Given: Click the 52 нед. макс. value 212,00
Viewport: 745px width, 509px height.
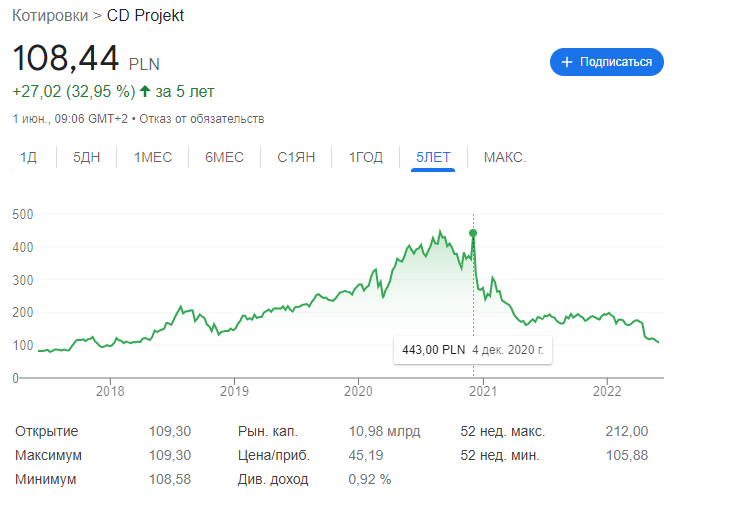Looking at the screenshot, I should [627, 432].
